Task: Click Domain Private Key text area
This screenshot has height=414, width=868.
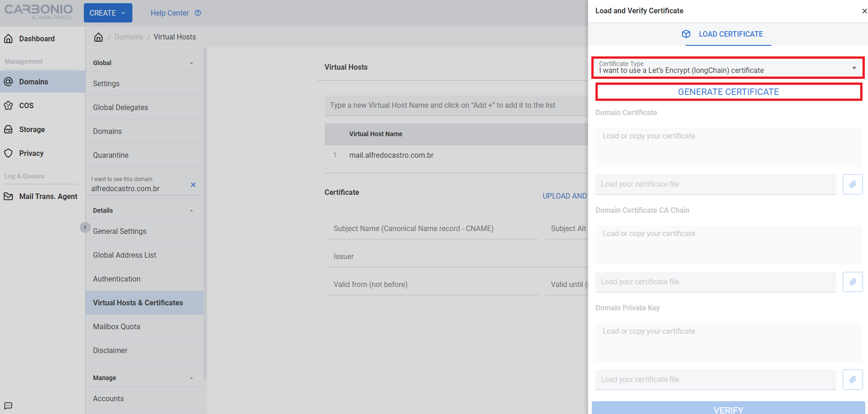Action: pyautogui.click(x=728, y=342)
